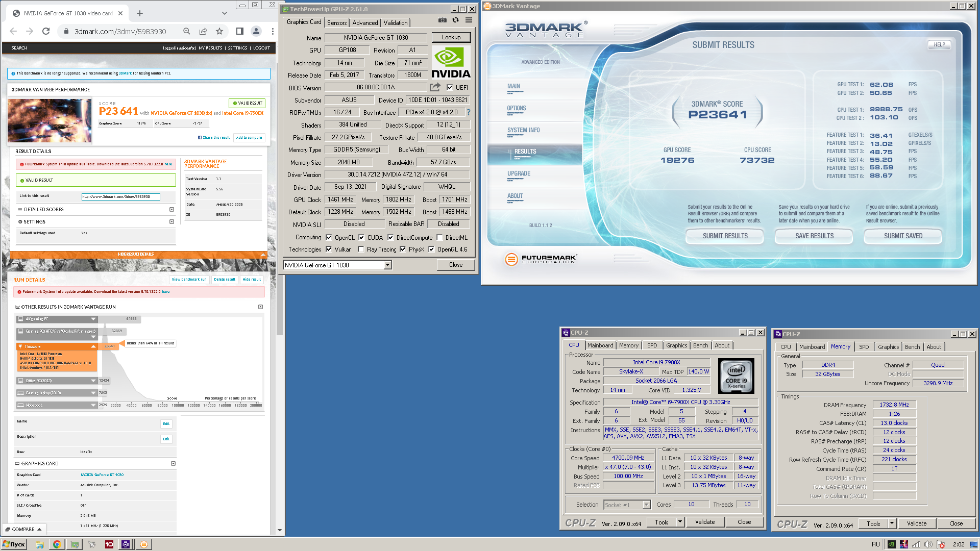Open Chrome's three-dot menu
Image resolution: width=980 pixels, height=551 pixels.
click(x=273, y=31)
